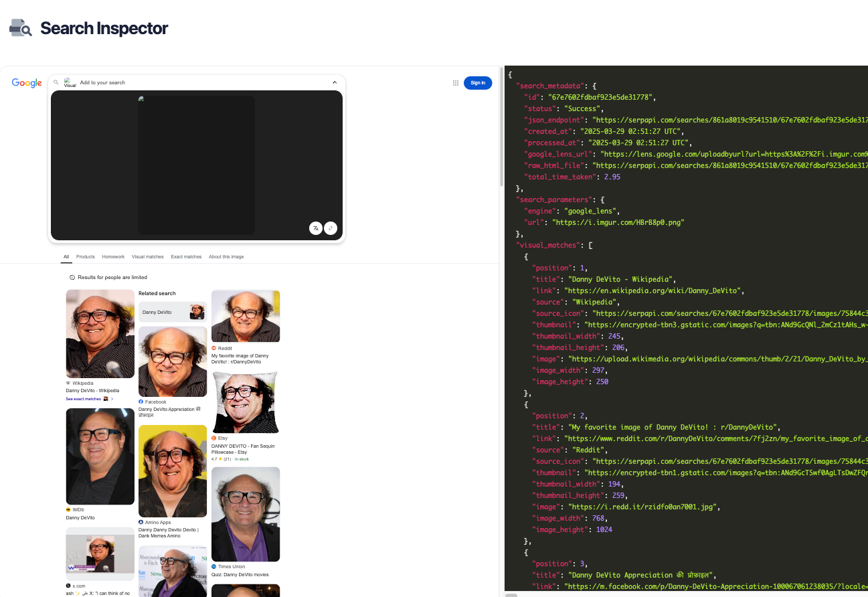Click the '4.7 (21) · In stock' Etsy rating text
The height and width of the screenshot is (597, 868).
click(x=230, y=459)
